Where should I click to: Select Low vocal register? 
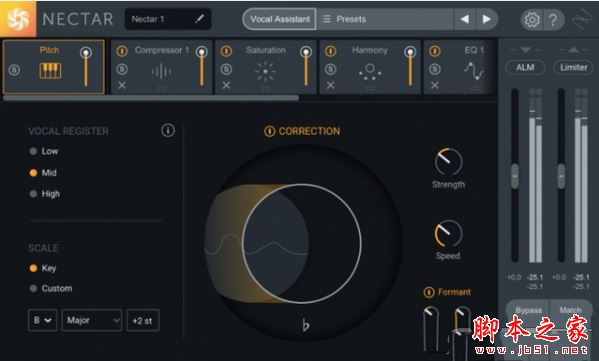tap(34, 151)
